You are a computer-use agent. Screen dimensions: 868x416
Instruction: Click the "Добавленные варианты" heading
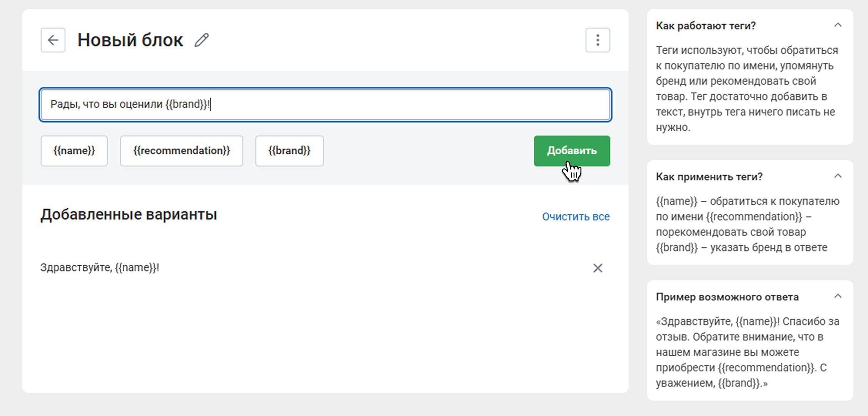click(129, 215)
